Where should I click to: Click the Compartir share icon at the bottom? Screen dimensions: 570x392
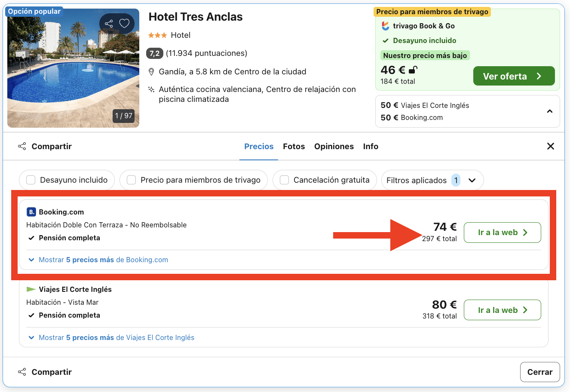click(22, 372)
